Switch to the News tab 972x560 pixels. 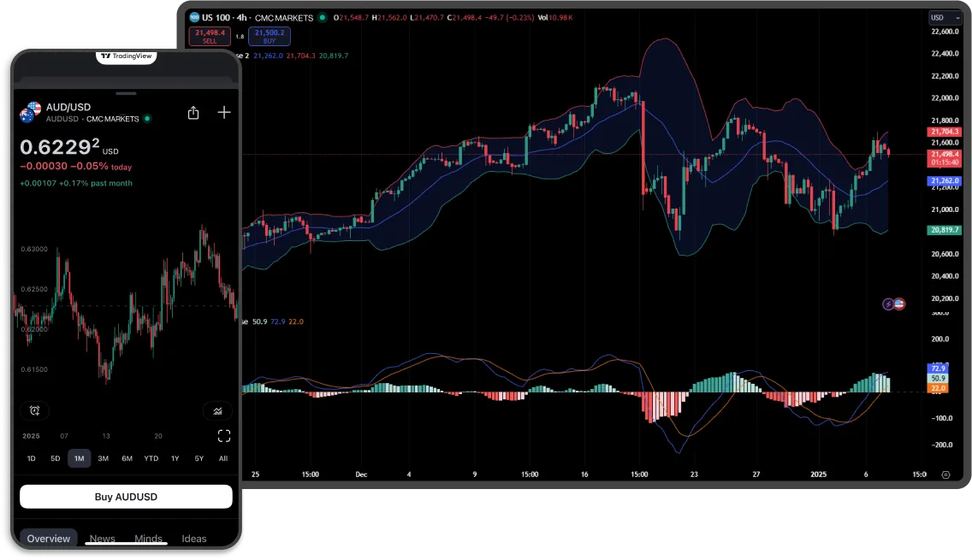102,538
